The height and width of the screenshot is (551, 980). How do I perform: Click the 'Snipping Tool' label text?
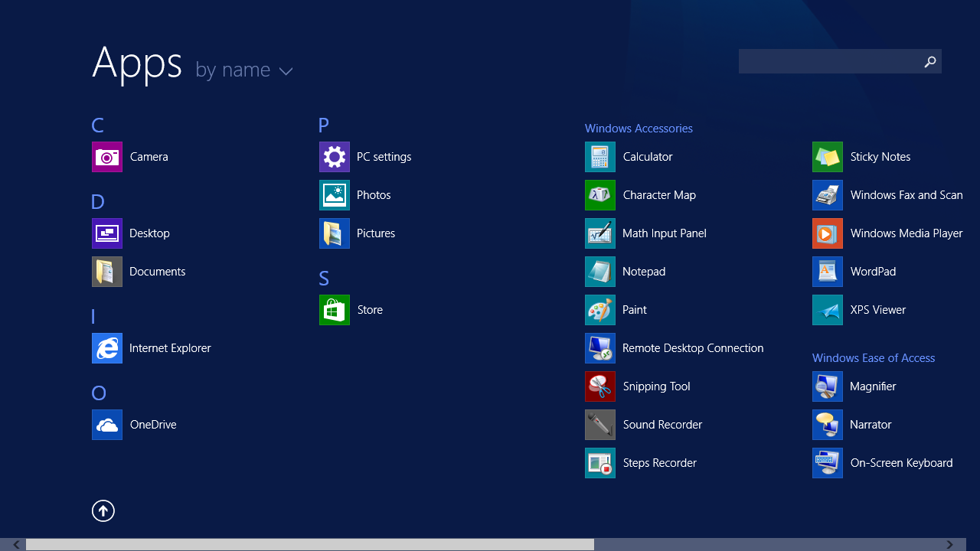click(657, 386)
